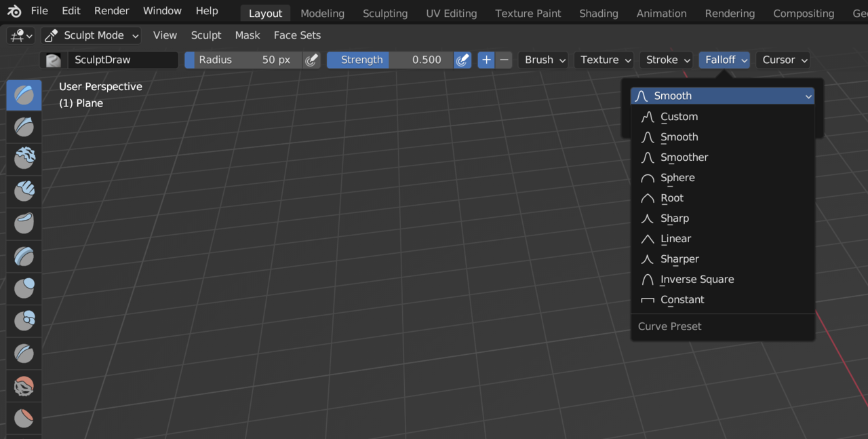868x439 pixels.
Task: Choose Sharper curve preset
Action: click(x=723, y=259)
